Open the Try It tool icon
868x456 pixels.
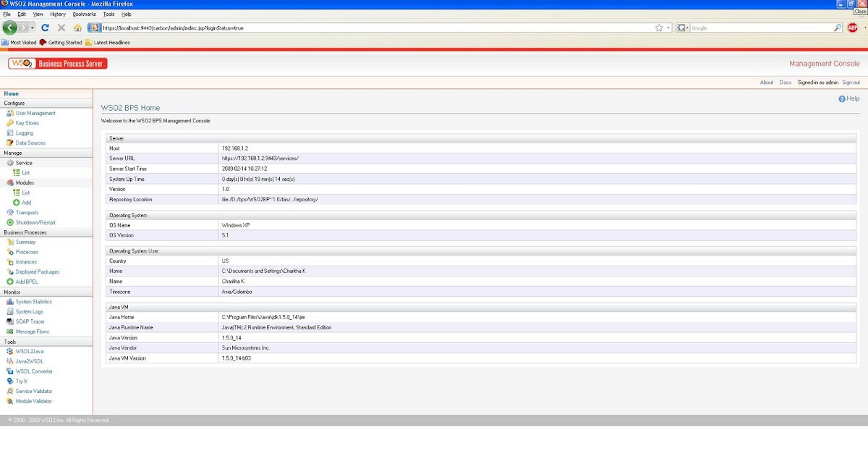coord(9,381)
